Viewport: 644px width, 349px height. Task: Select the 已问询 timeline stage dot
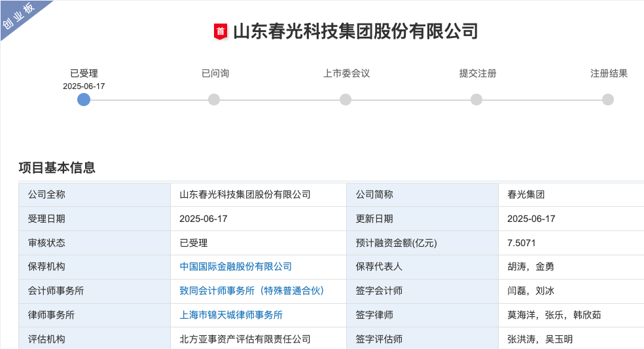pos(214,100)
